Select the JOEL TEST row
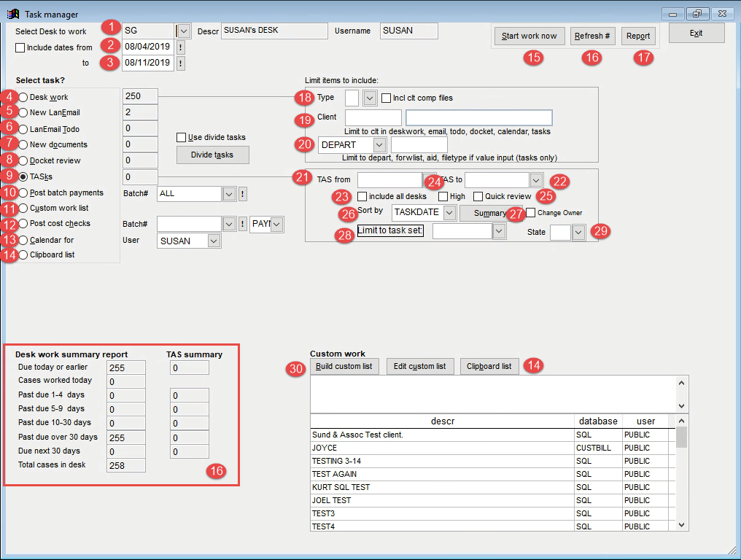The image size is (741, 560). point(493,500)
